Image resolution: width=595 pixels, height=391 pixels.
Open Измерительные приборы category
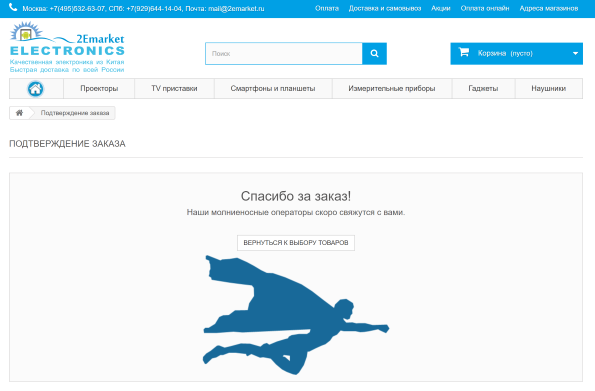coord(392,88)
